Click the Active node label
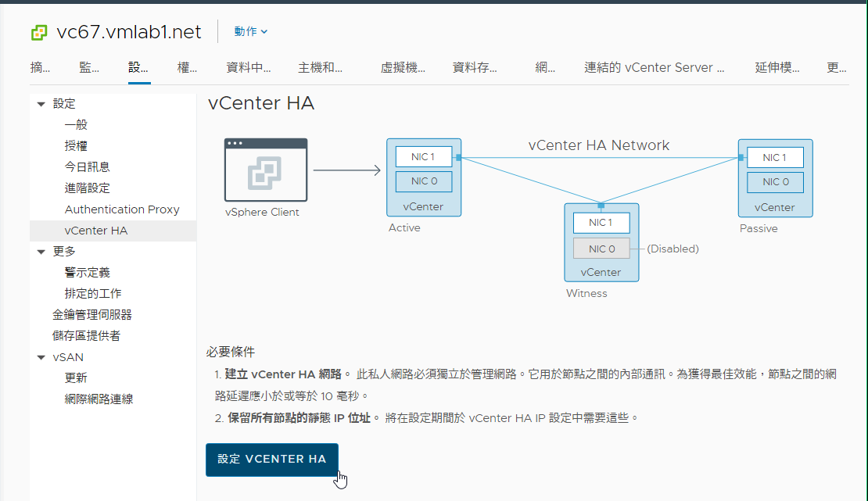Viewport: 868px width, 501px height. (404, 228)
